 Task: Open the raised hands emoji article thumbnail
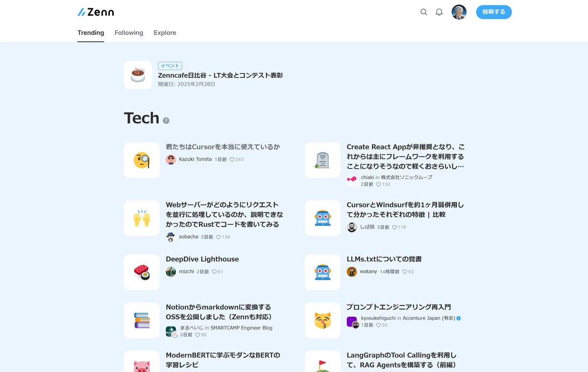point(142,218)
